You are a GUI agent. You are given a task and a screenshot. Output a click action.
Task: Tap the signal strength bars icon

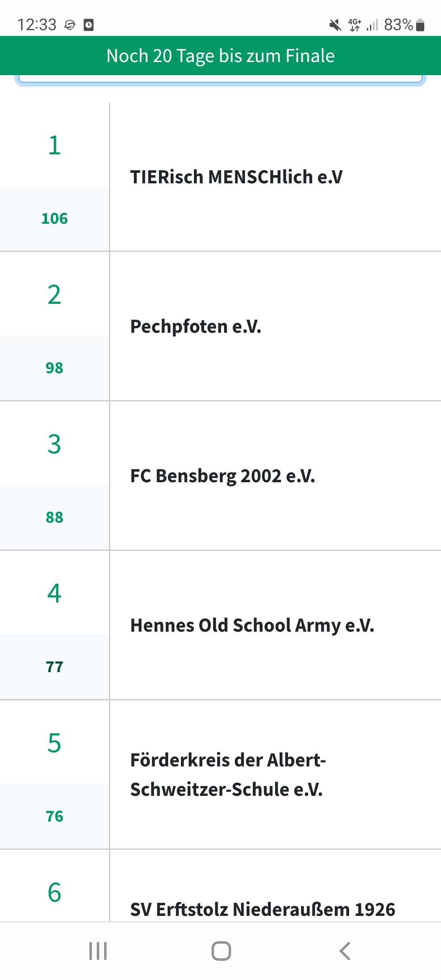click(x=372, y=25)
